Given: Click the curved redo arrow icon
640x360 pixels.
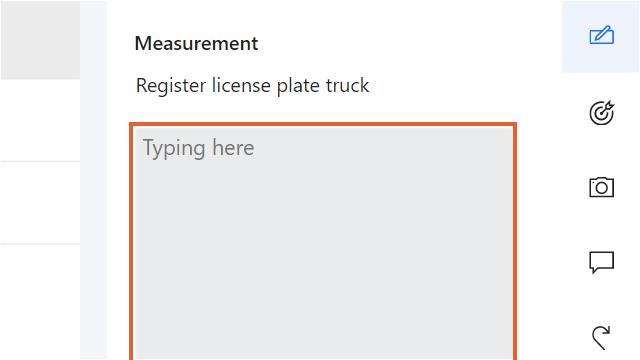Looking at the screenshot, I should 601,338.
